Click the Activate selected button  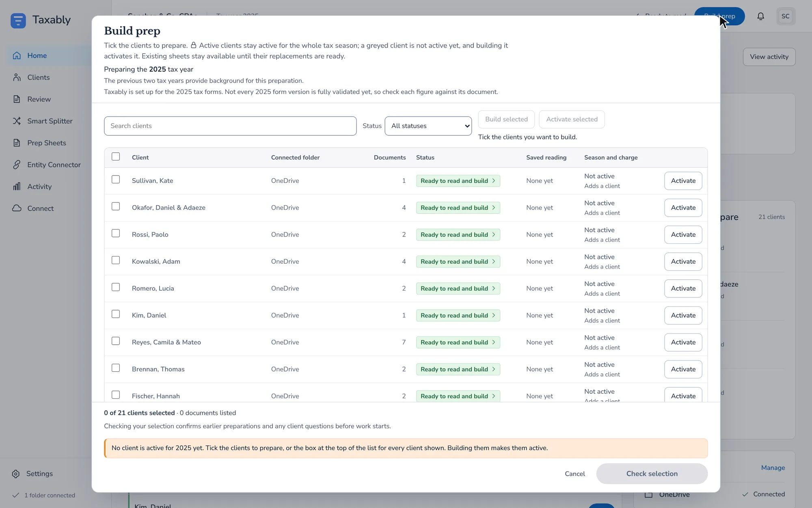coord(572,119)
